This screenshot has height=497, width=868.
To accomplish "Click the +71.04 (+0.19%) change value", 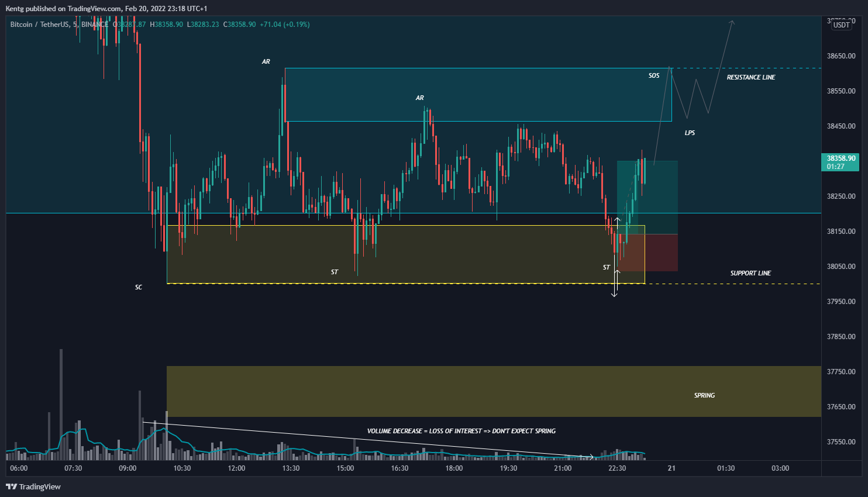I will pos(285,25).
